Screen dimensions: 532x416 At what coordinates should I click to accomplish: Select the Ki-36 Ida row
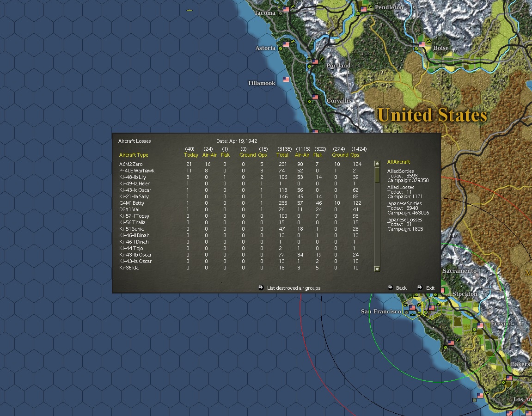click(241, 268)
